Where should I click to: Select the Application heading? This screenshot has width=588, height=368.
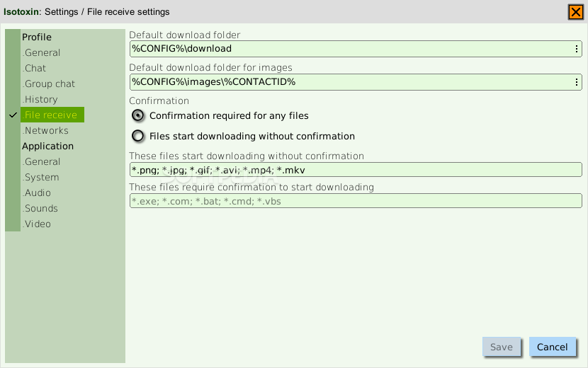pos(47,146)
